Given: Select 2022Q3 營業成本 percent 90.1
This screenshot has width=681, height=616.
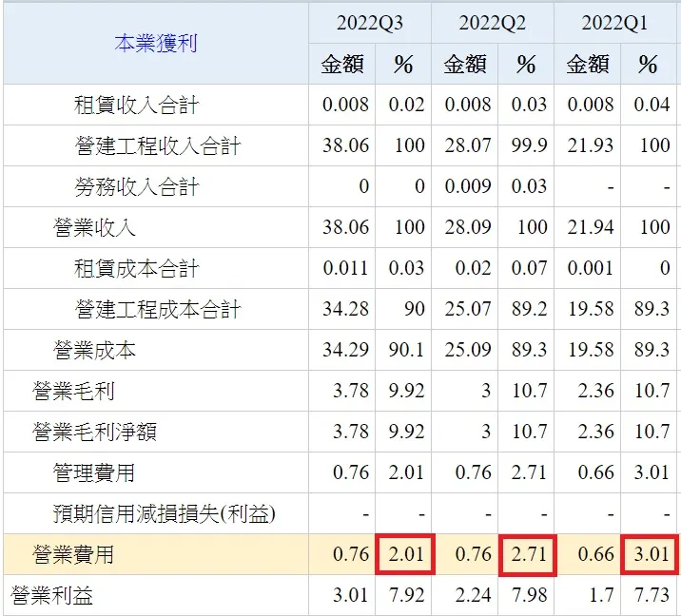Looking at the screenshot, I should tap(406, 350).
